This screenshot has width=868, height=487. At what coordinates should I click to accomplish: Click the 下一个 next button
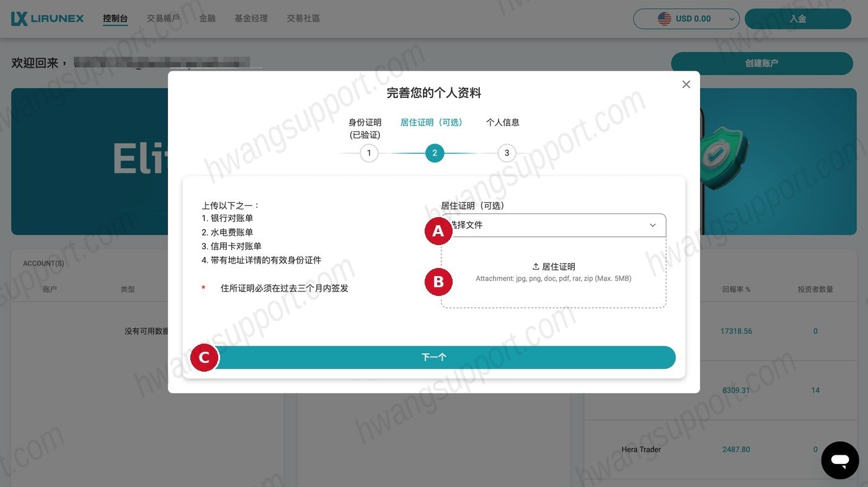[434, 357]
